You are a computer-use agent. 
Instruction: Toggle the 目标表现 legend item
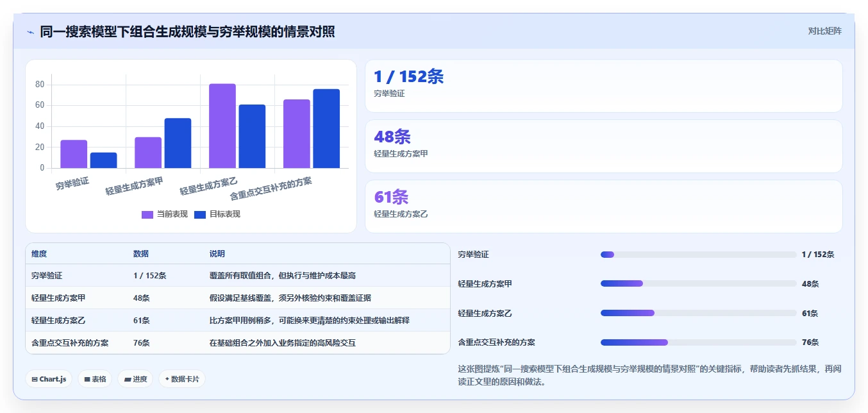(x=217, y=214)
